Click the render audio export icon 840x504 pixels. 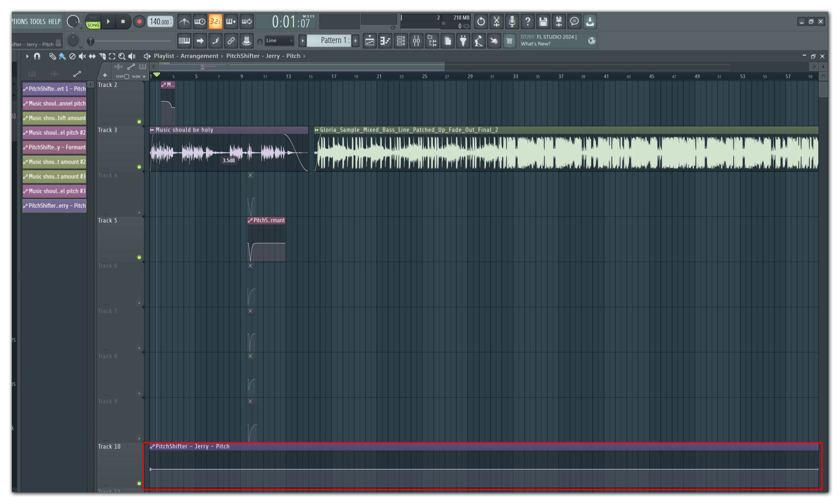[x=559, y=21]
